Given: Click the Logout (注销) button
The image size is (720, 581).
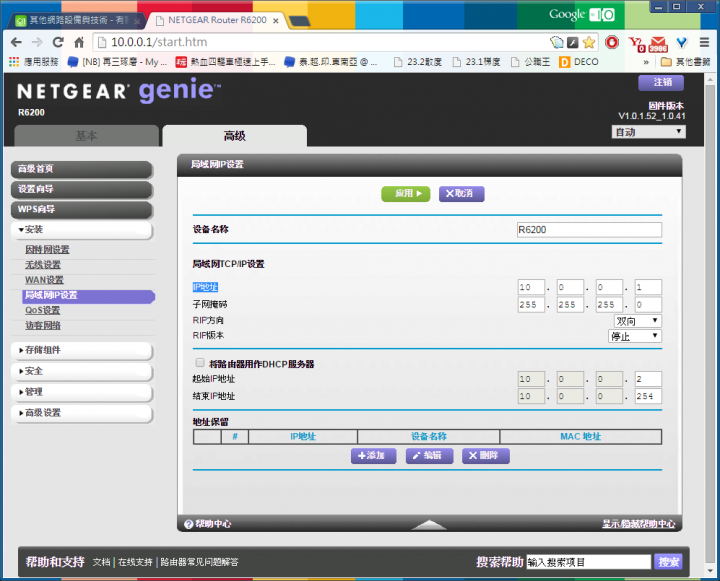Looking at the screenshot, I should click(x=661, y=83).
